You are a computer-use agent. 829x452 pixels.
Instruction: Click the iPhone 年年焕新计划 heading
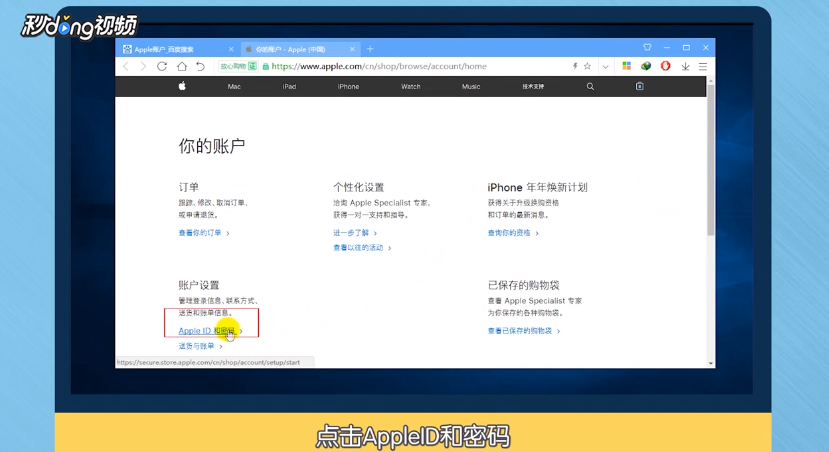537,187
